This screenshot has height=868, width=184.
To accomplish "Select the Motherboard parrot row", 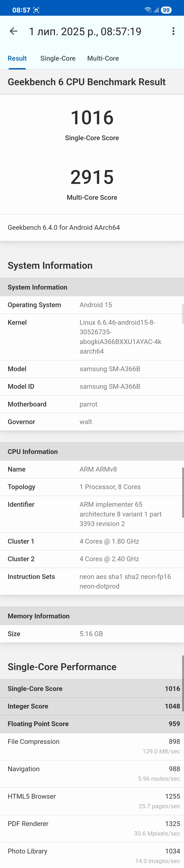I will (x=92, y=404).
